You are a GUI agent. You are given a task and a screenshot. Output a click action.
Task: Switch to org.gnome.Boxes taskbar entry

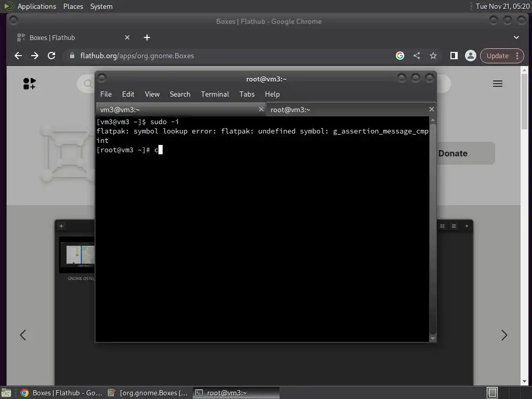point(148,393)
